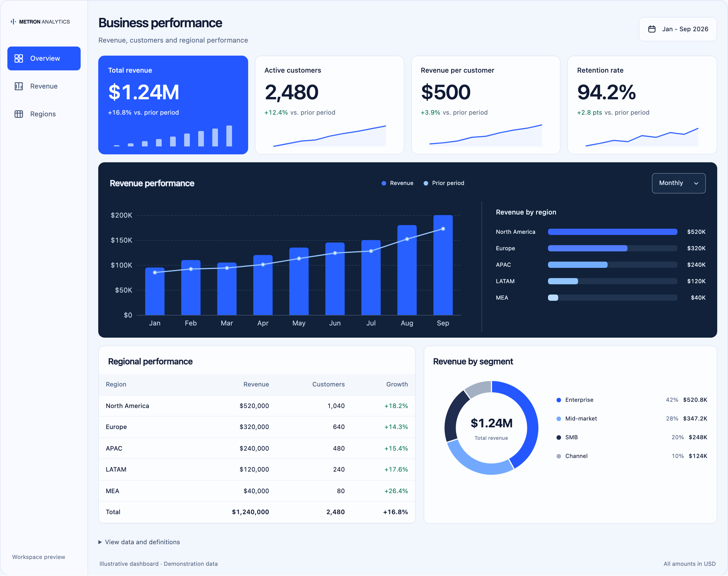Expand View data and definitions

(139, 542)
